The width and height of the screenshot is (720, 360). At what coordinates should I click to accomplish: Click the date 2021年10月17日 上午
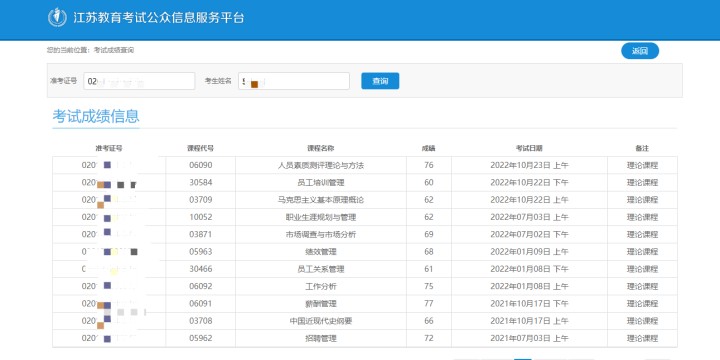coord(529,321)
